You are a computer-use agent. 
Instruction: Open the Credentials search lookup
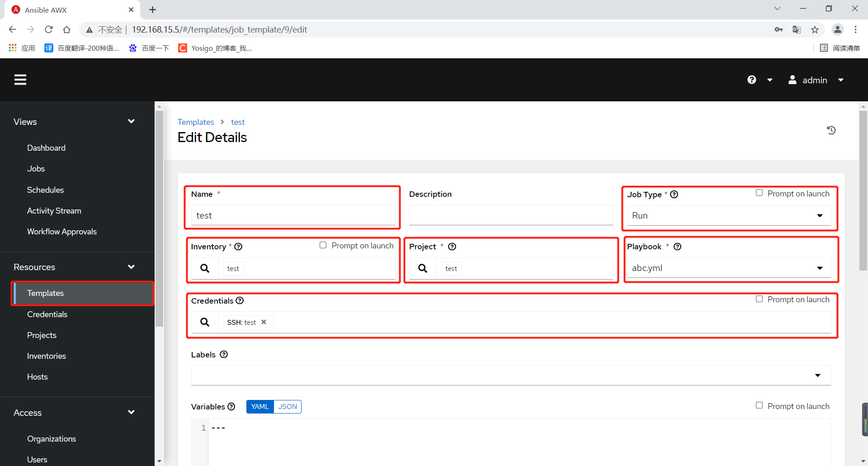point(205,322)
